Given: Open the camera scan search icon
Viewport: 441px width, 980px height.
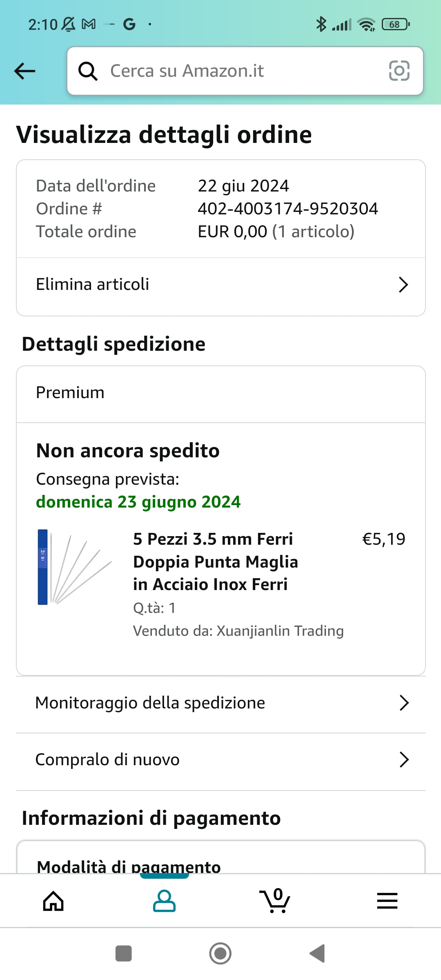Looking at the screenshot, I should [x=399, y=71].
